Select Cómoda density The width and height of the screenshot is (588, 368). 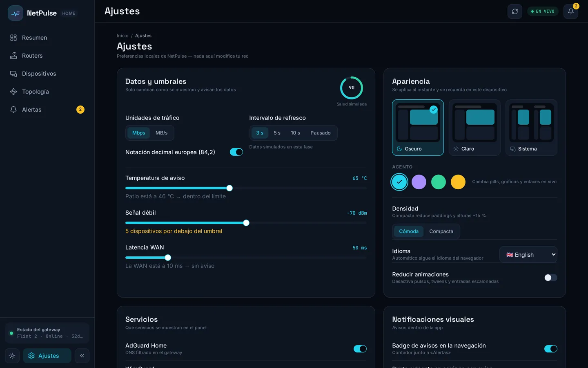pyautogui.click(x=409, y=231)
